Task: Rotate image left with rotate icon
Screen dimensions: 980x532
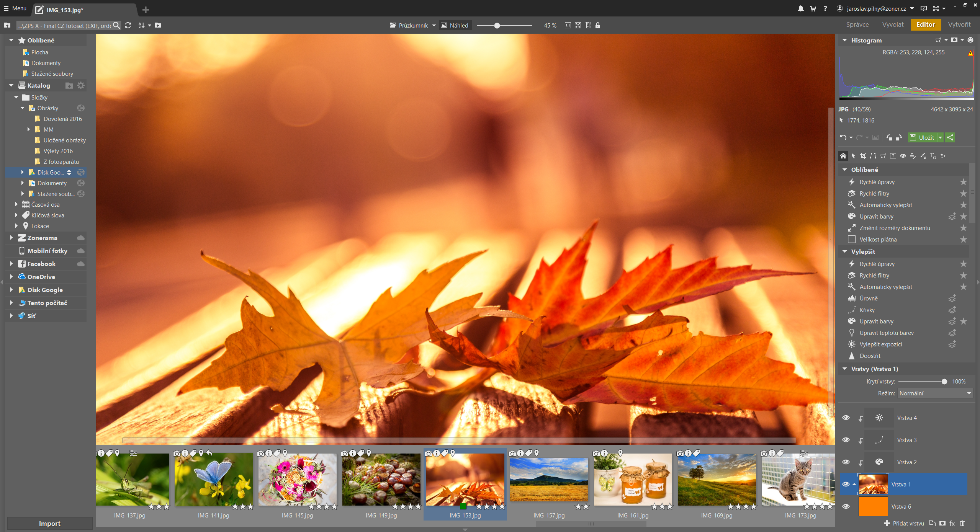Action: click(x=889, y=137)
